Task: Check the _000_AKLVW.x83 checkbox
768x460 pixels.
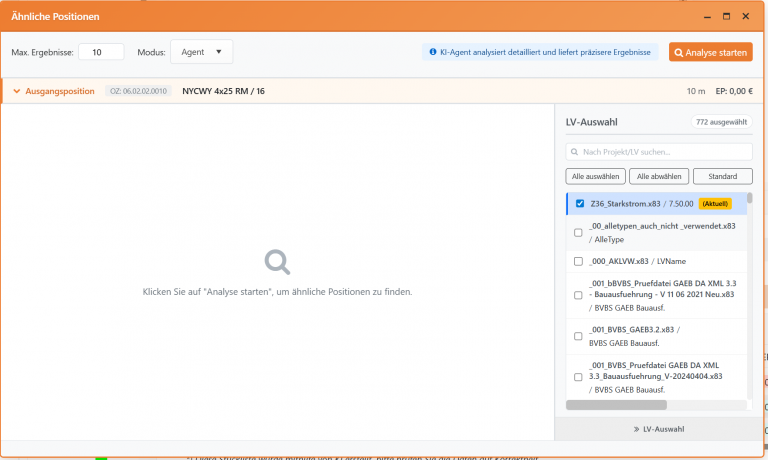Action: coord(579,261)
